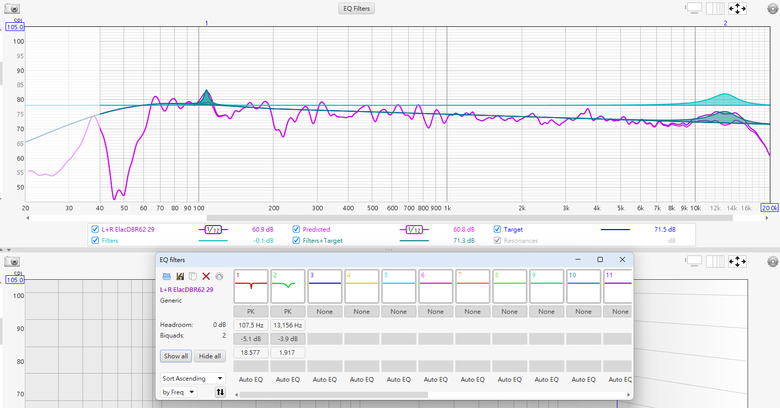Image resolution: width=780 pixels, height=408 pixels.
Task: Open the Sort Ascending dropdown
Action: click(193, 379)
